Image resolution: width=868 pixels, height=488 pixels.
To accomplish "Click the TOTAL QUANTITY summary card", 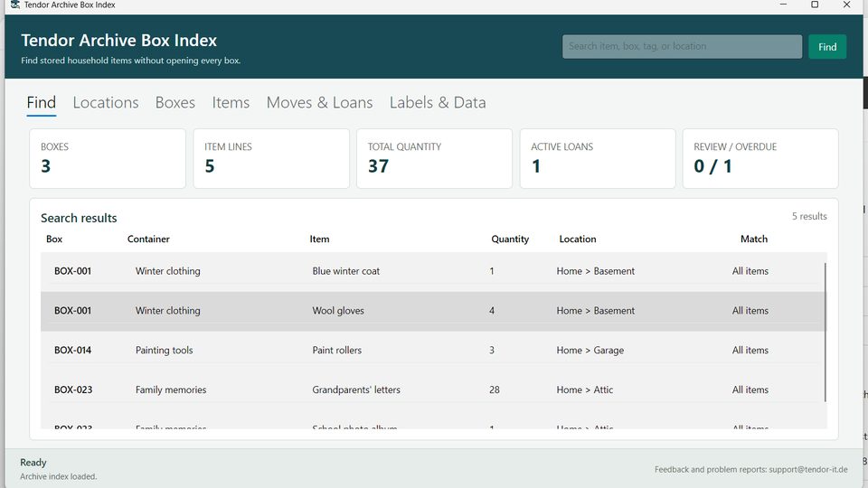I will click(435, 159).
